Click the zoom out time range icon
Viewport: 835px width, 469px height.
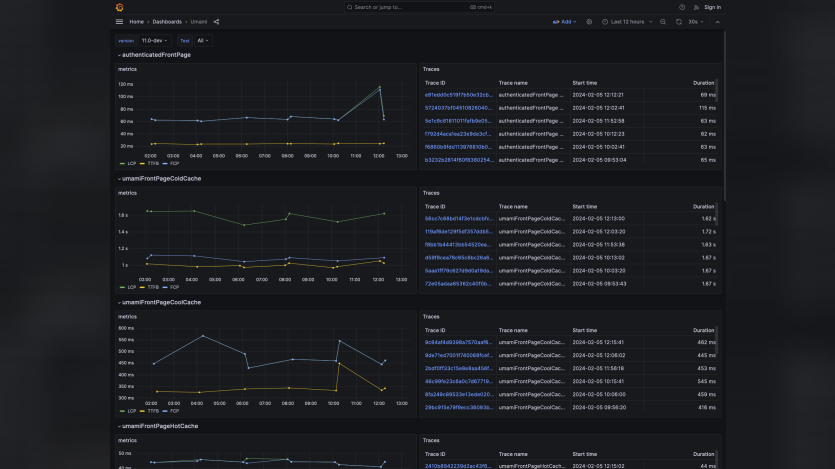coord(663,22)
